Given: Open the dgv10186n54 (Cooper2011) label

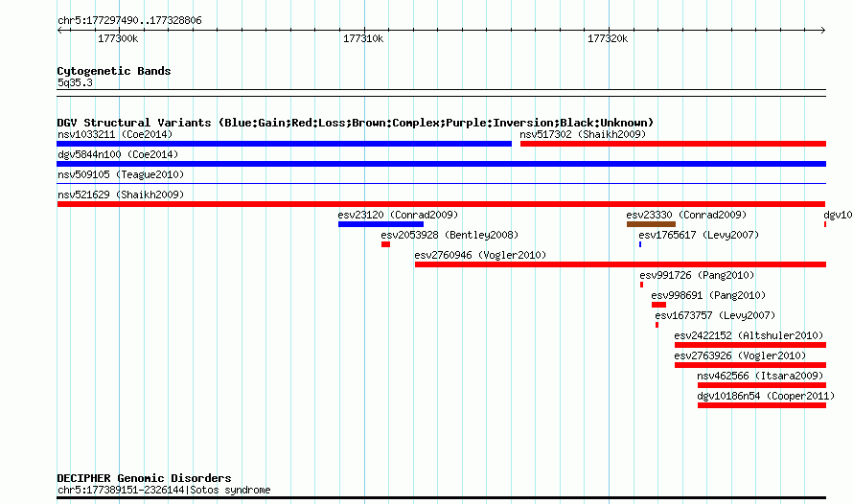Looking at the screenshot, I should point(766,396).
